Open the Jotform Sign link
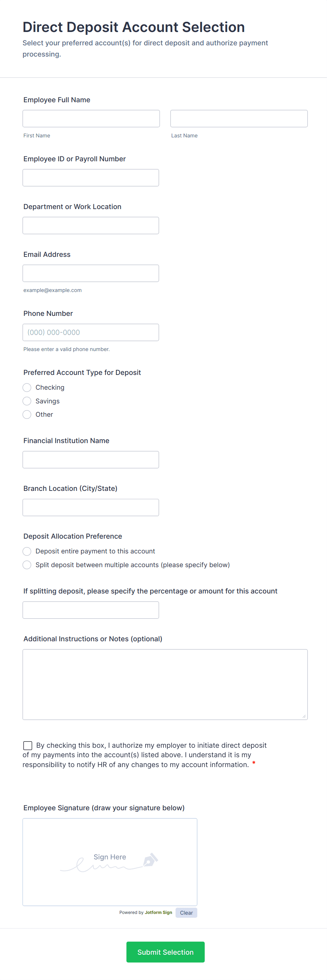Image resolution: width=327 pixels, height=980 pixels. pos(158,912)
